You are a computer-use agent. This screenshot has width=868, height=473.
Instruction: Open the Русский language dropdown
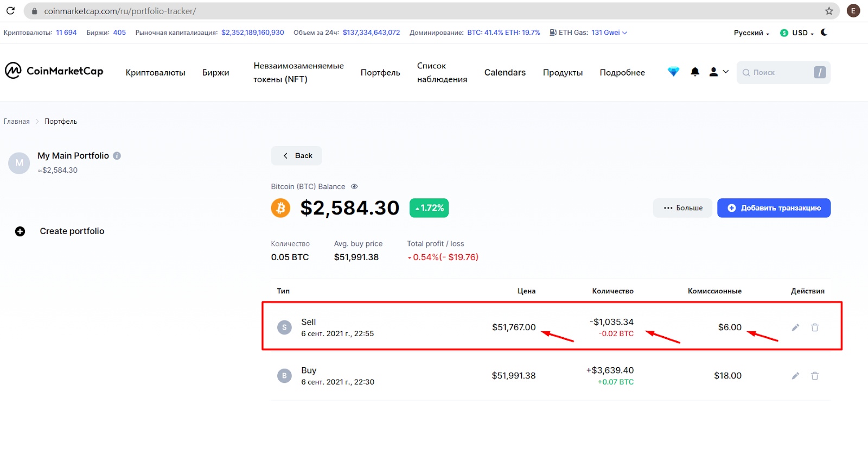(x=751, y=33)
